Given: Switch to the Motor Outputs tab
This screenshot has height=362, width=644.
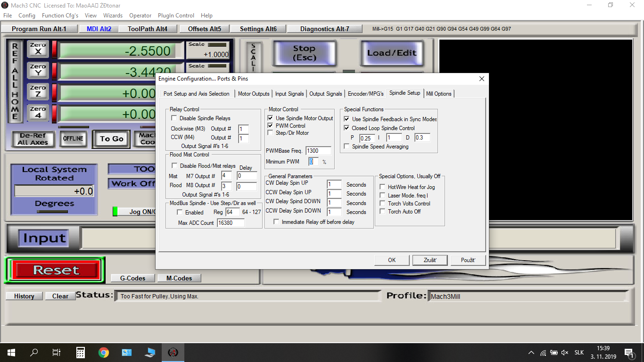Looking at the screenshot, I should tap(254, 94).
